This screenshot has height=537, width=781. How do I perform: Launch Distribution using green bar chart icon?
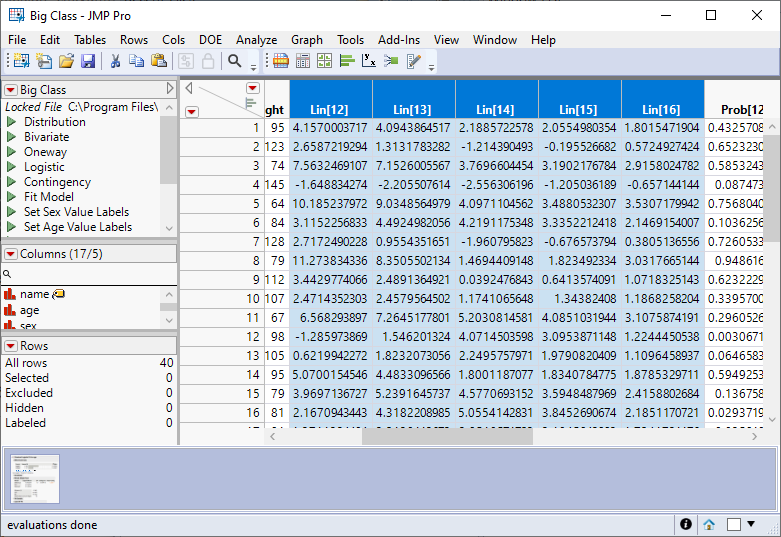347,62
